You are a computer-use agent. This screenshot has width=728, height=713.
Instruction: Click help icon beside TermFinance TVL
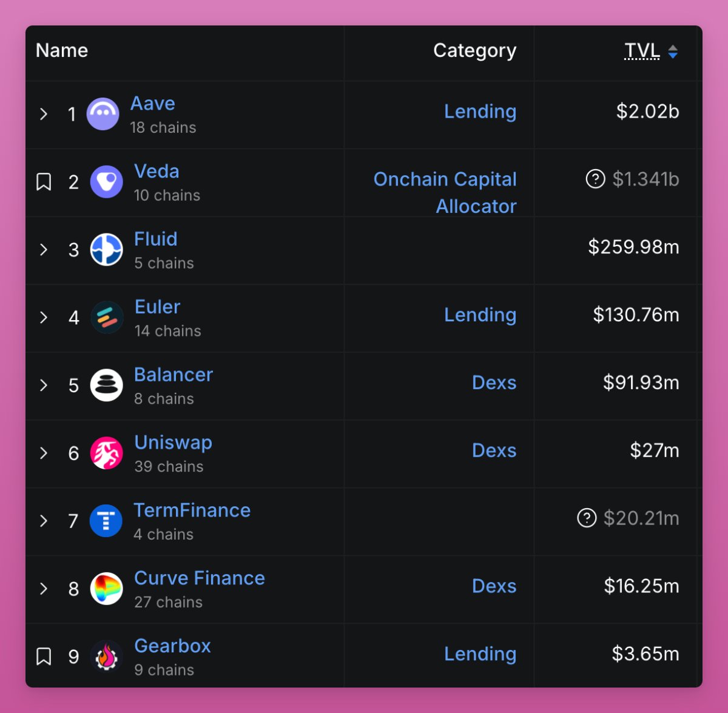(x=587, y=518)
